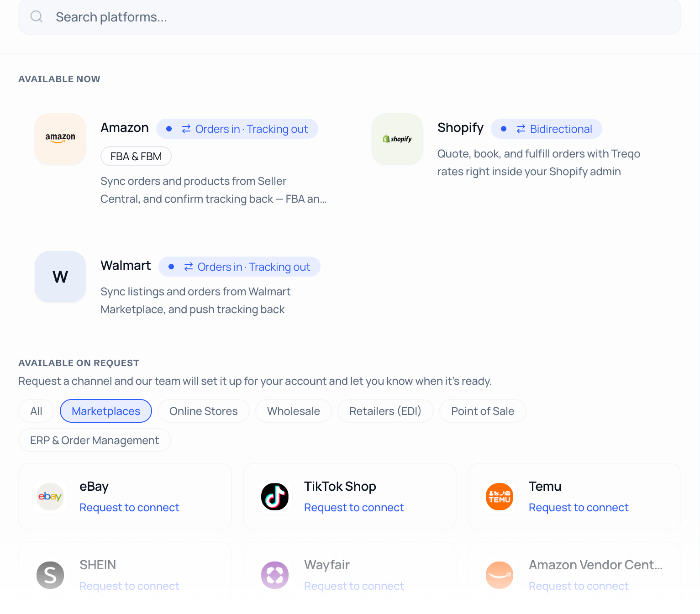Select the Point of Sale filter chip
The width and height of the screenshot is (700, 614).
[x=483, y=411]
